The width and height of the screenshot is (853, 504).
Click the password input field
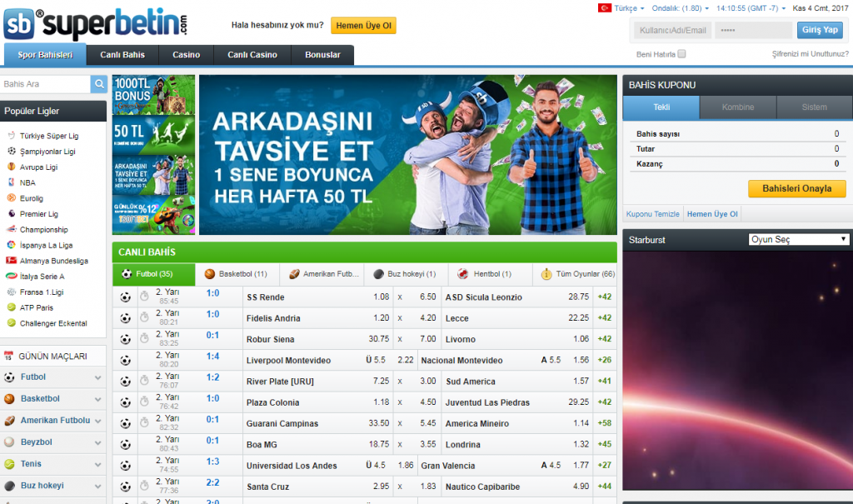point(753,30)
